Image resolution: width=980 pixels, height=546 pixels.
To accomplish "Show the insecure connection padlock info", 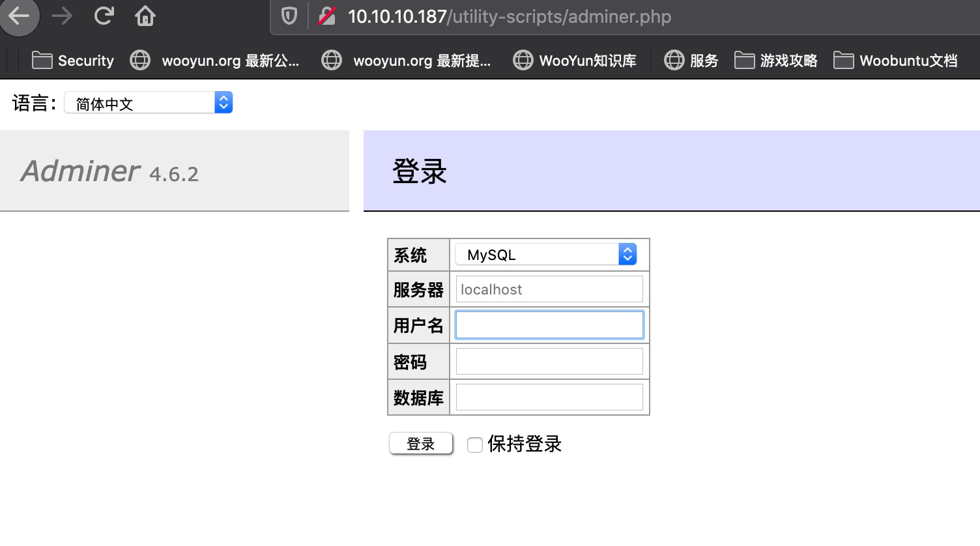I will click(x=327, y=16).
